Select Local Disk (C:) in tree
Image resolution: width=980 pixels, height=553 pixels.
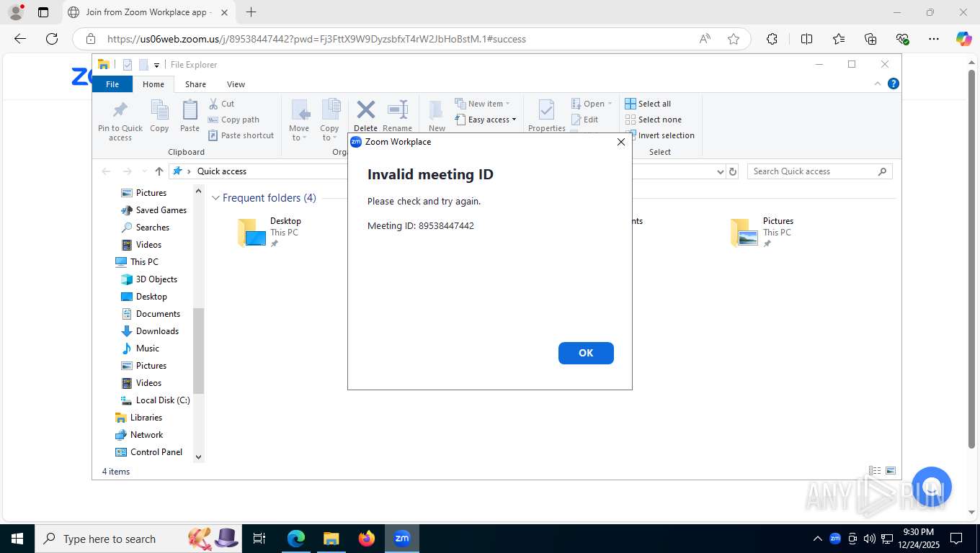pos(156,400)
